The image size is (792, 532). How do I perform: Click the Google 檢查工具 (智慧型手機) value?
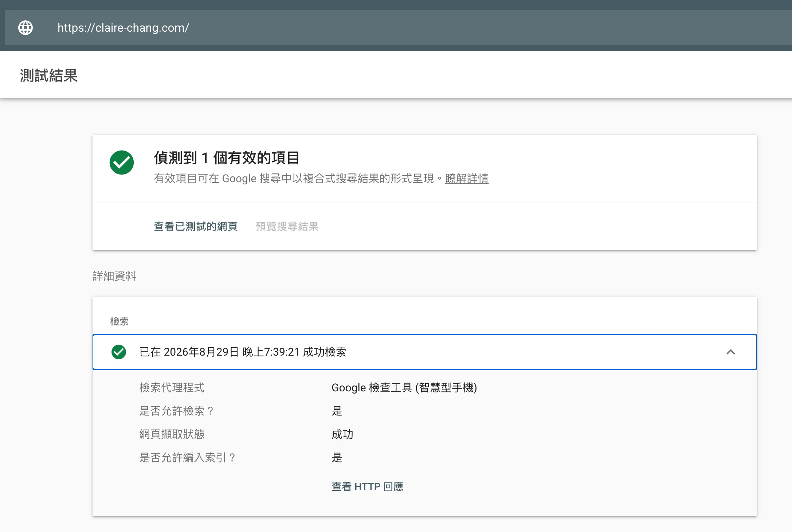click(x=404, y=387)
